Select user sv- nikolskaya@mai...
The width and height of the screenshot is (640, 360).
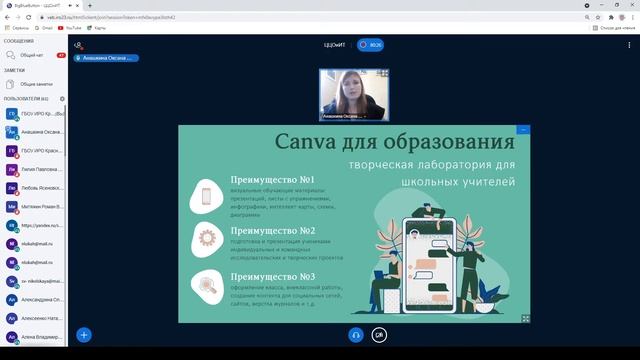point(34,281)
